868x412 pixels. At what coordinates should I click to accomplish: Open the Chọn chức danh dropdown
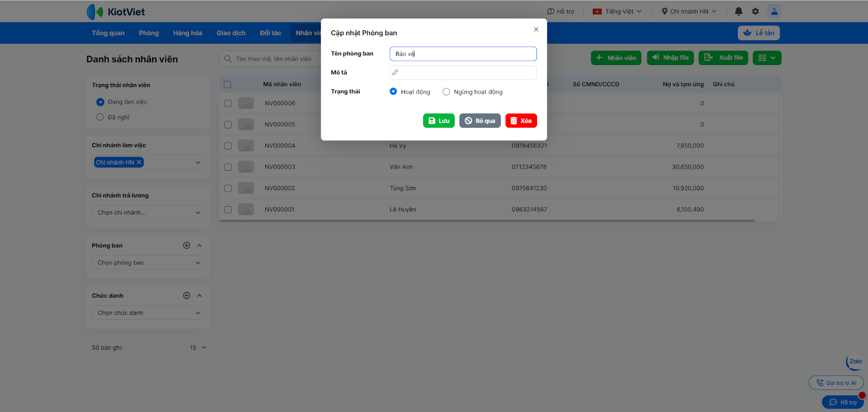(x=148, y=313)
